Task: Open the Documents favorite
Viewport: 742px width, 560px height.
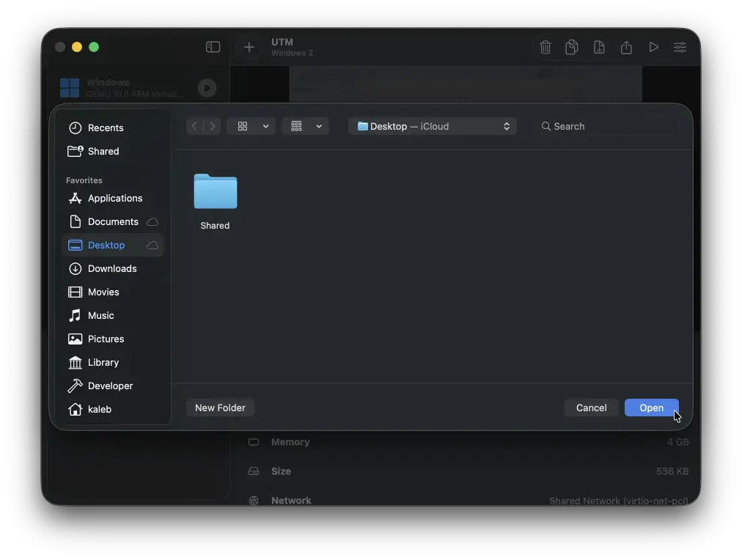Action: point(113,222)
